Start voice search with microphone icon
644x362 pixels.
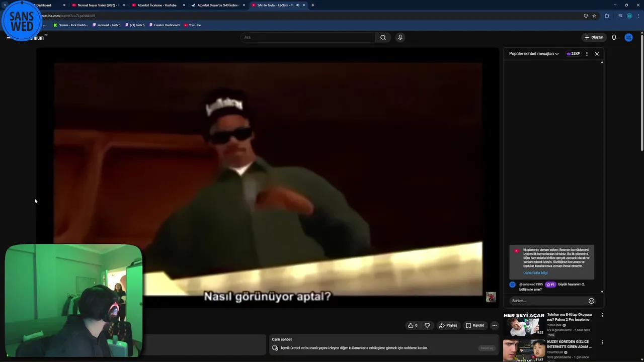[x=400, y=37]
